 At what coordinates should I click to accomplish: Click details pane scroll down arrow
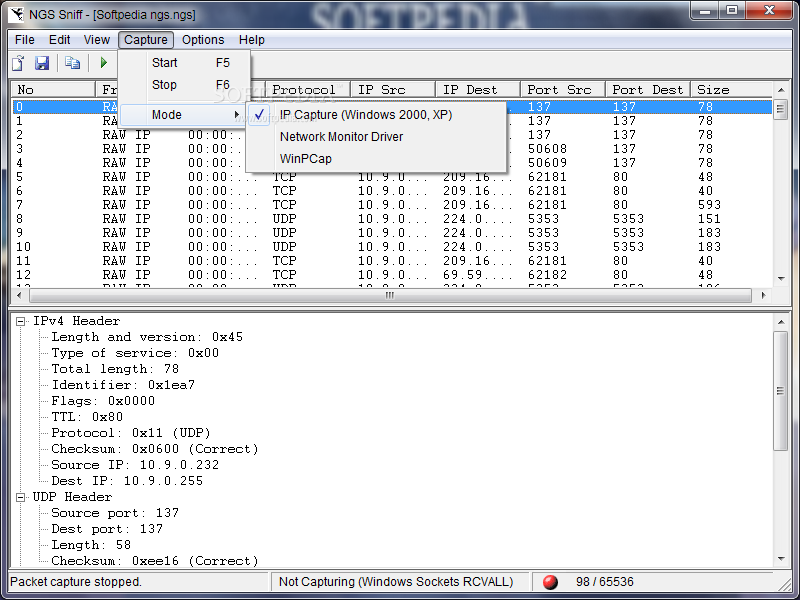pyautogui.click(x=781, y=559)
